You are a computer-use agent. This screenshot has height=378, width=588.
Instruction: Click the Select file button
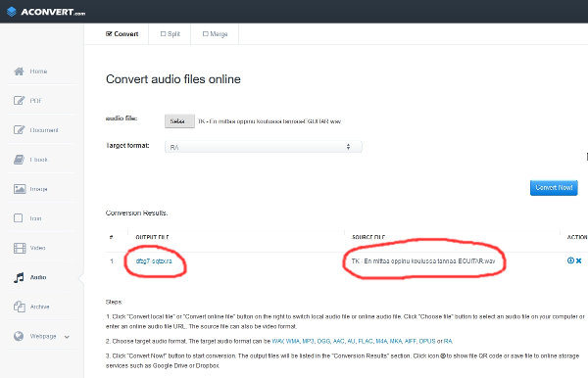click(x=179, y=121)
